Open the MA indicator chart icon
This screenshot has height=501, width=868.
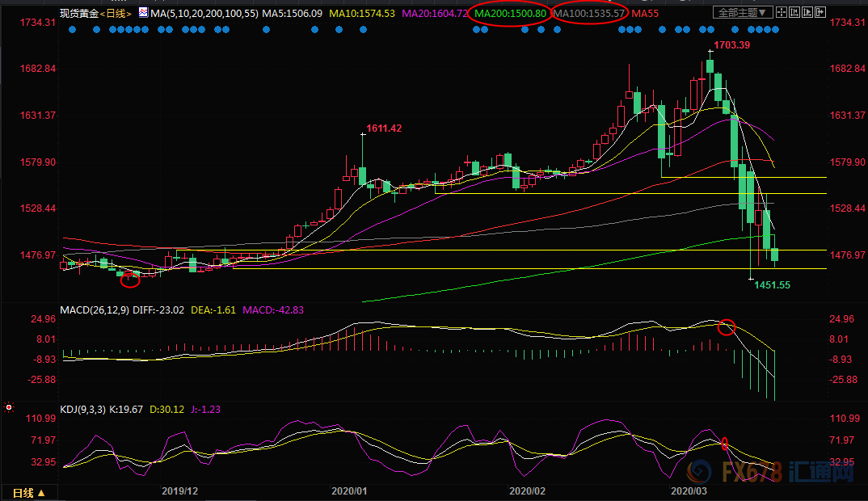(143, 12)
